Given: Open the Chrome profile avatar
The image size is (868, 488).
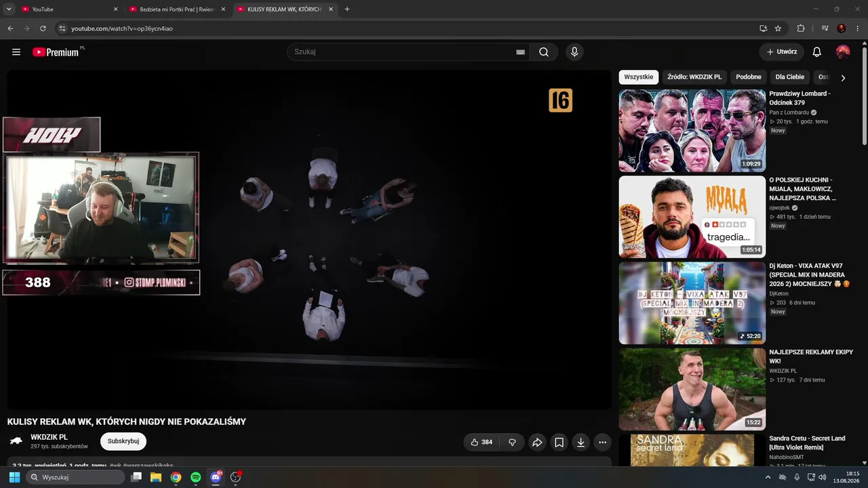Looking at the screenshot, I should (842, 28).
